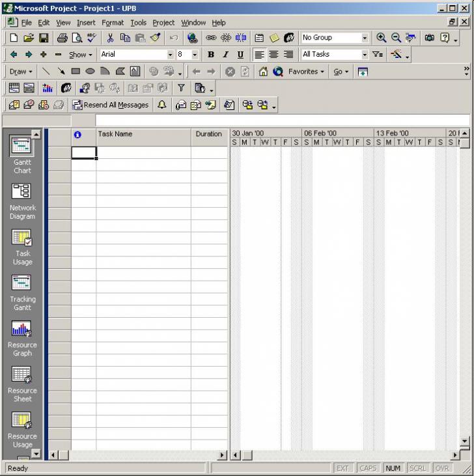Image resolution: width=474 pixels, height=476 pixels.
Task: Expand the Arial font name dropdown
Action: coord(170,55)
